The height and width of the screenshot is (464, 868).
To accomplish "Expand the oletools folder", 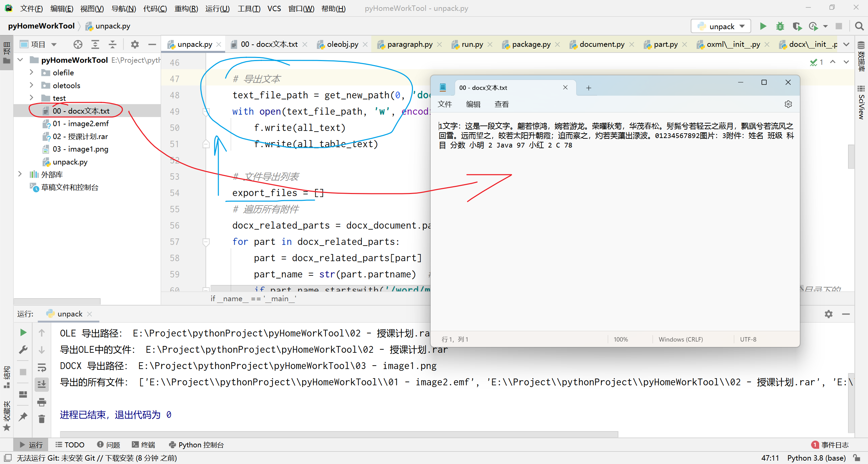I will (x=31, y=85).
